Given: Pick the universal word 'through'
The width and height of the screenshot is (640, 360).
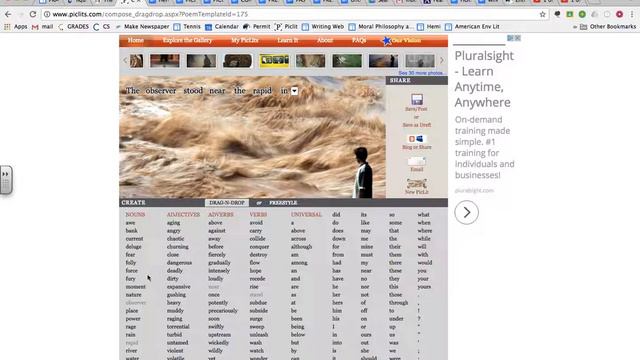Looking at the screenshot, I should (398, 303).
